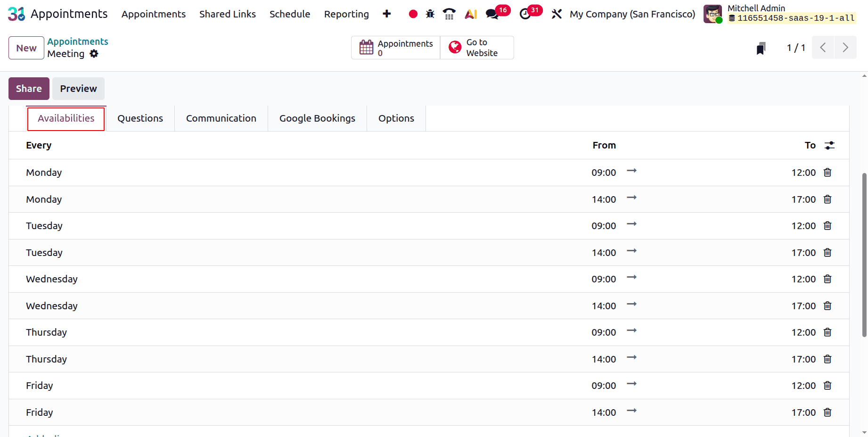
Task: Open the Appointments top menu
Action: tap(154, 14)
